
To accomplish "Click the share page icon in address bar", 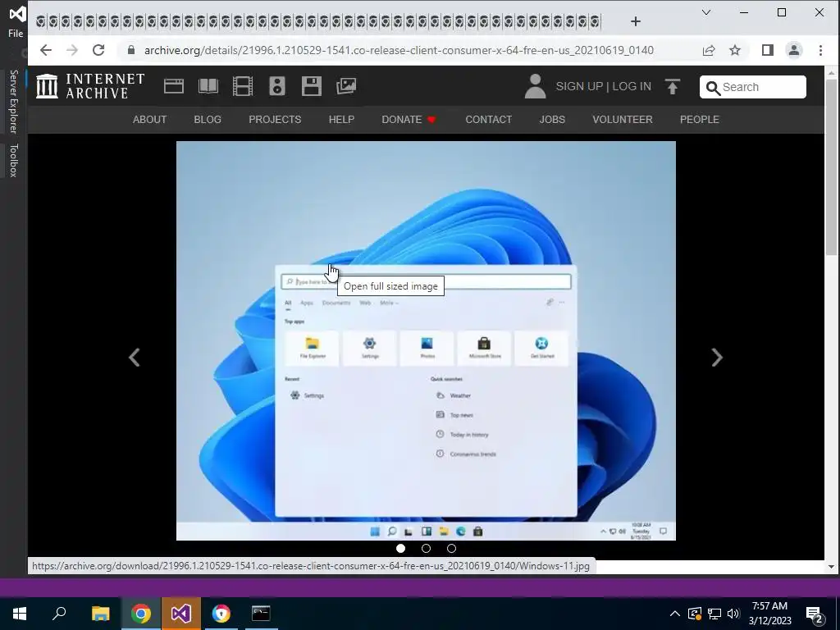I will click(709, 50).
